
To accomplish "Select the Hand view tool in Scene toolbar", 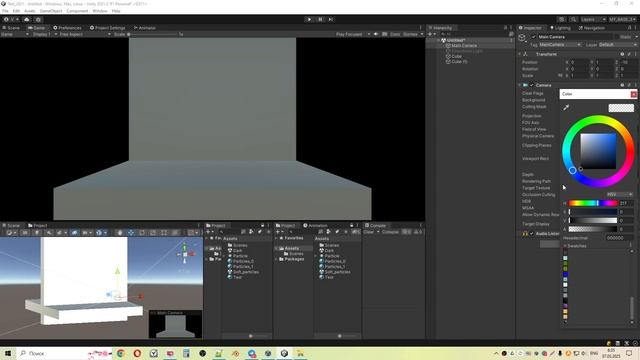I will (x=120, y=233).
